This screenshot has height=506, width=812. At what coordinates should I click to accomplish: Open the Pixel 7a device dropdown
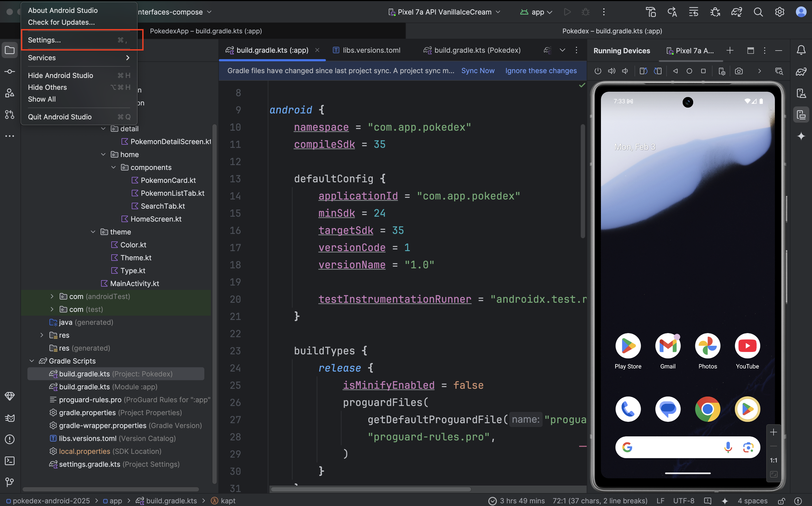444,12
